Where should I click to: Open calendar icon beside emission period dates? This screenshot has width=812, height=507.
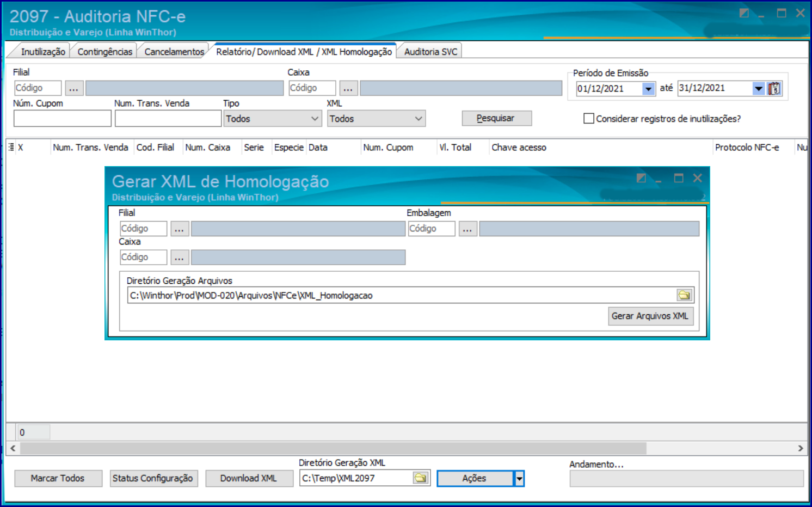pos(774,88)
